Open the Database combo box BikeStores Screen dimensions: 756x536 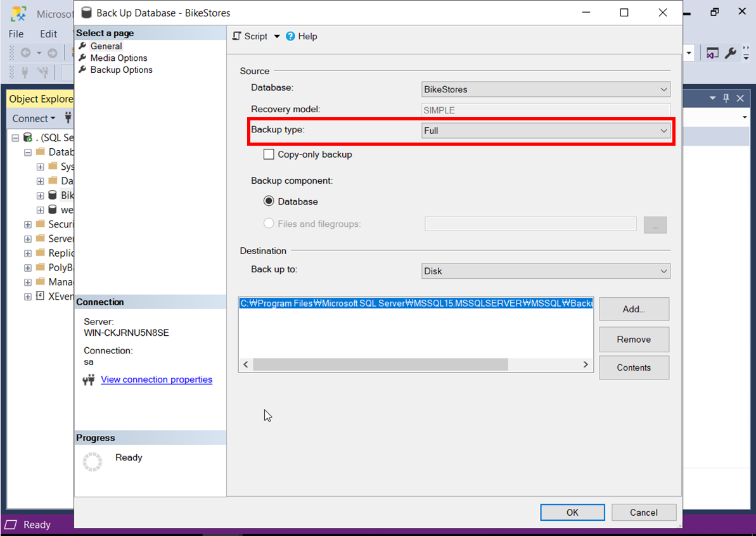(546, 89)
